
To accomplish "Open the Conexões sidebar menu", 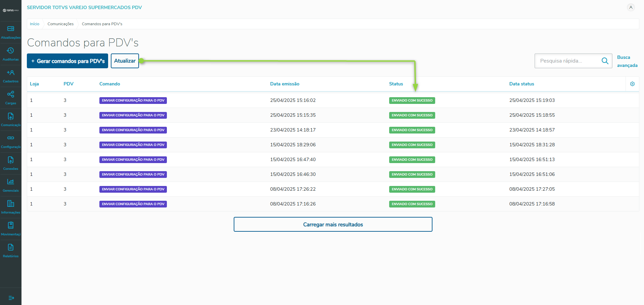I will click(11, 164).
